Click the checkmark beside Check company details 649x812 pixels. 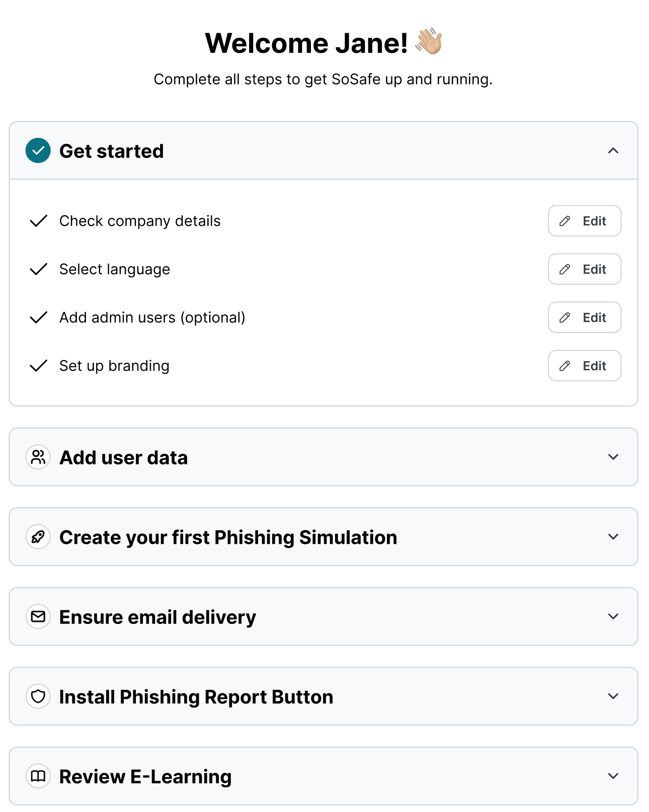(x=39, y=221)
